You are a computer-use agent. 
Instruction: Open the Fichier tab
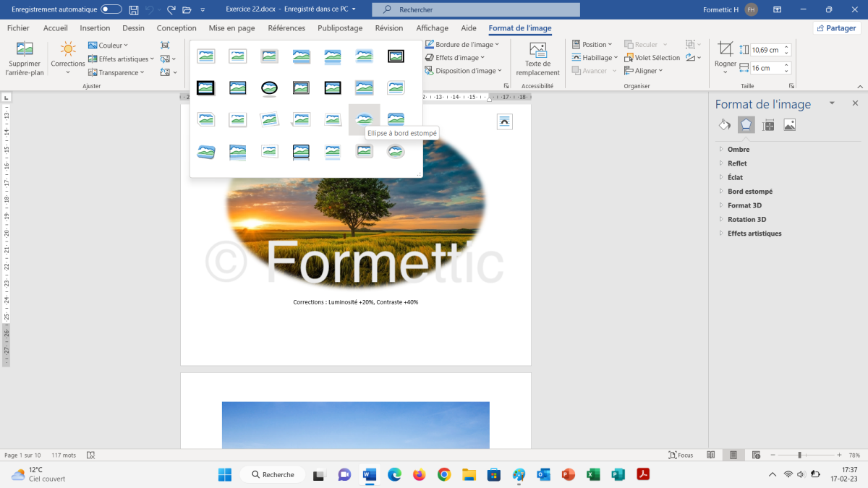click(18, 28)
